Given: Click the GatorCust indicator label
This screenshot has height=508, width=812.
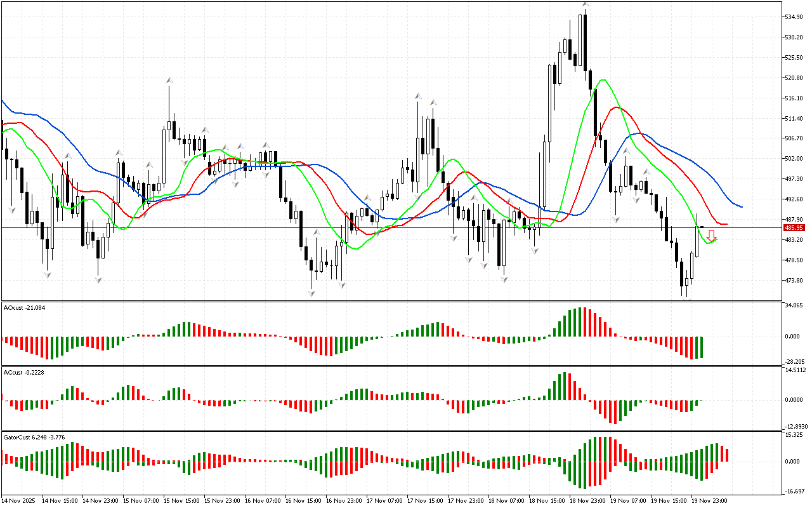Looking at the screenshot, I should point(34,438).
